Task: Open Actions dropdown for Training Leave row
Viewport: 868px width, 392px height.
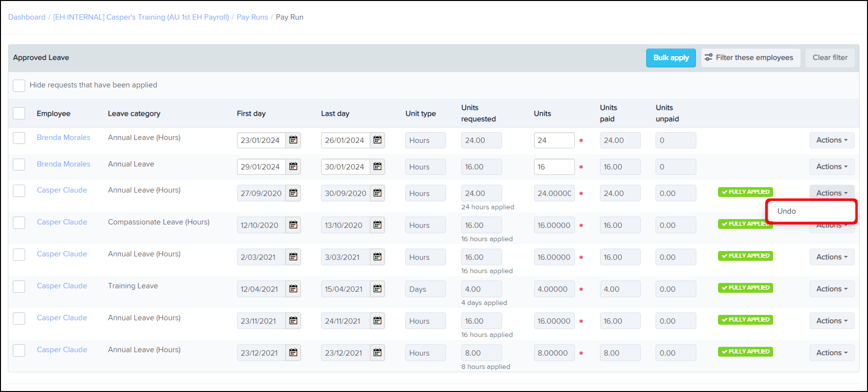Action: tap(831, 289)
